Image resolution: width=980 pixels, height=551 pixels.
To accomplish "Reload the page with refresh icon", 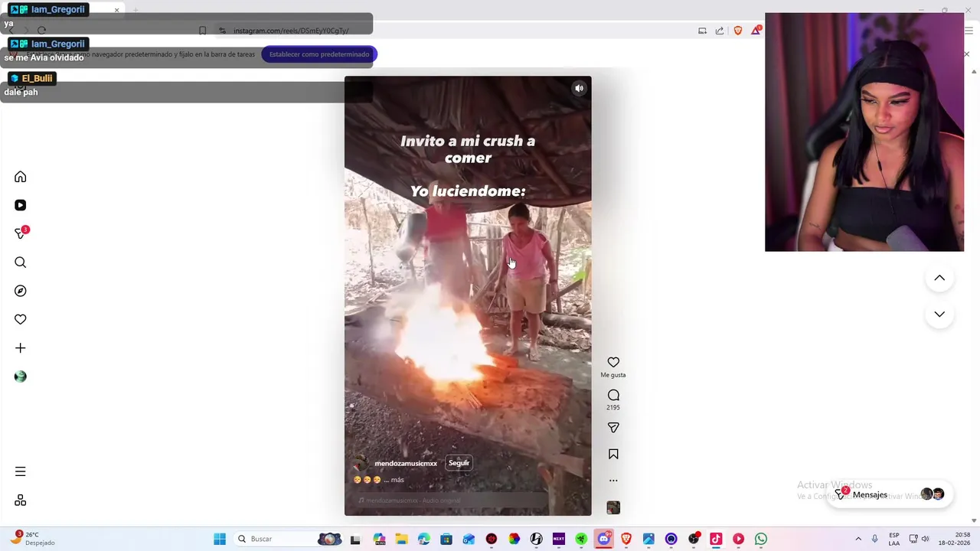I will click(x=41, y=31).
